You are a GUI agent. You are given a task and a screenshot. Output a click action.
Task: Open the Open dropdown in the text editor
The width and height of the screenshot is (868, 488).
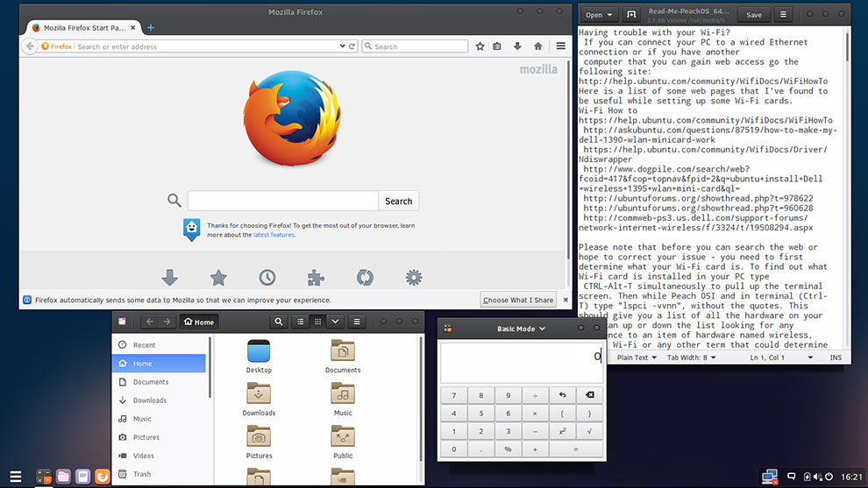pyautogui.click(x=599, y=15)
